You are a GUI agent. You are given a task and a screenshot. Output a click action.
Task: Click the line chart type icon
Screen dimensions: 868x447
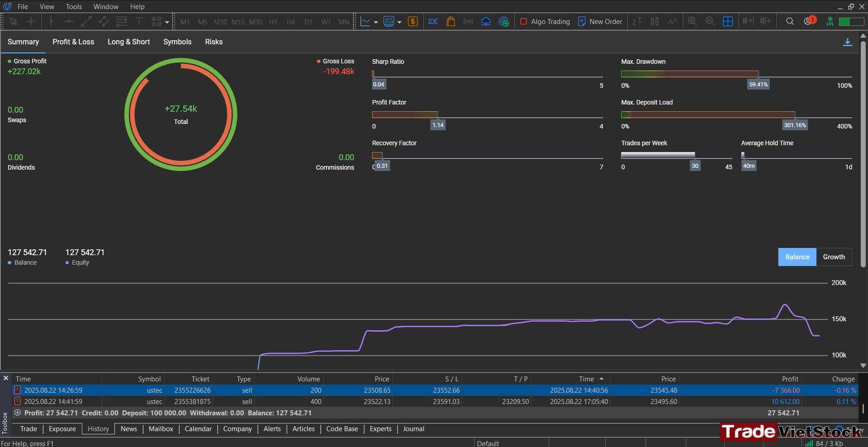[x=365, y=21]
